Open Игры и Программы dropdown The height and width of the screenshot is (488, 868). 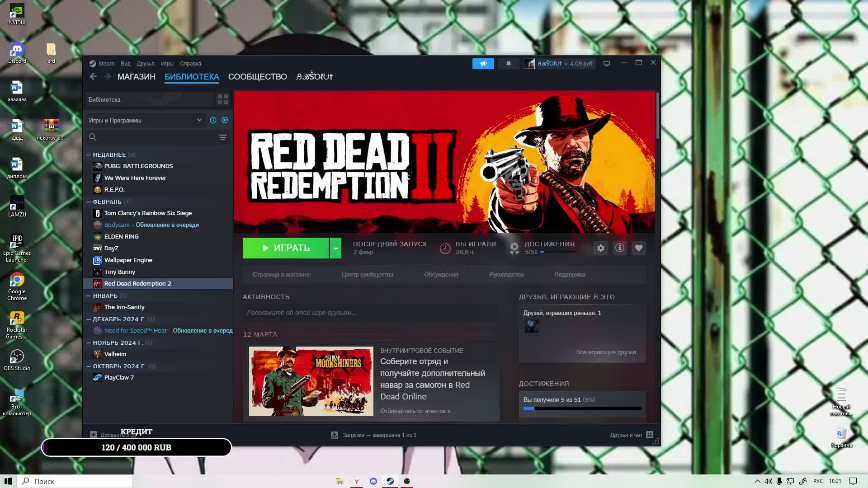(x=145, y=120)
